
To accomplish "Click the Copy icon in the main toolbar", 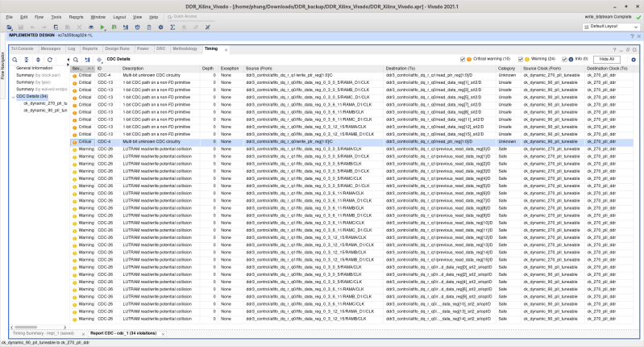I will 56,27.
